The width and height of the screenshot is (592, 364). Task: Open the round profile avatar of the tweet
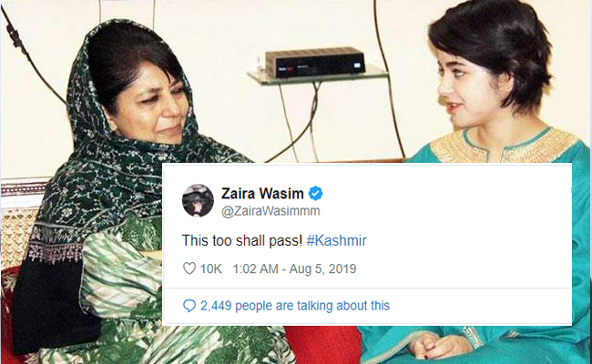[198, 201]
